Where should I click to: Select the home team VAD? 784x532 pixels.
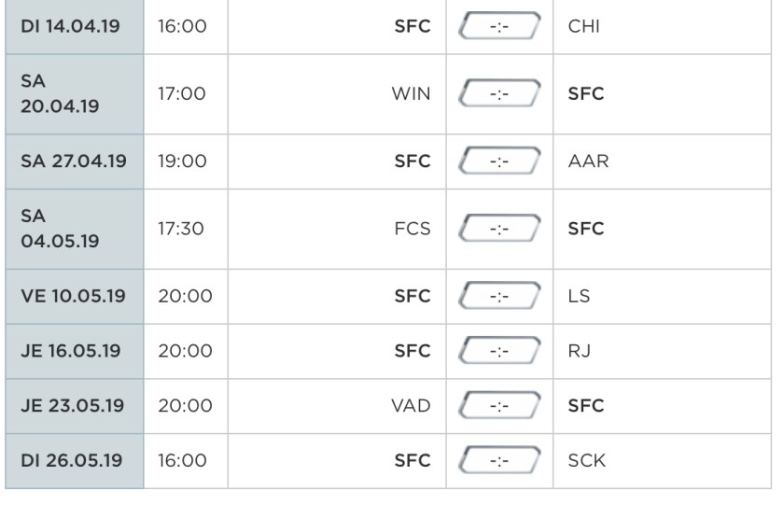pyautogui.click(x=411, y=405)
